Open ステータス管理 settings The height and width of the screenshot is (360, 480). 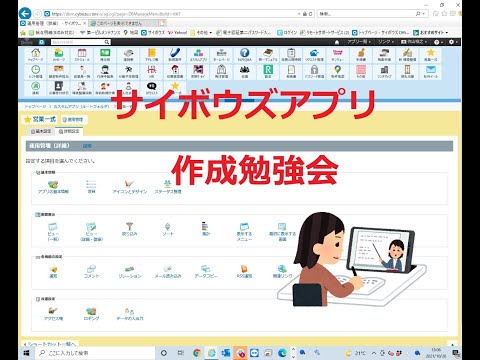(168, 187)
